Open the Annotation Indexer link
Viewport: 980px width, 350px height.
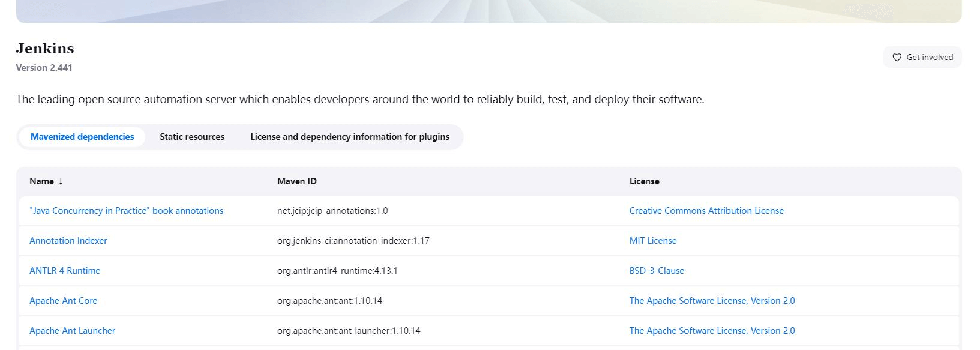(68, 241)
